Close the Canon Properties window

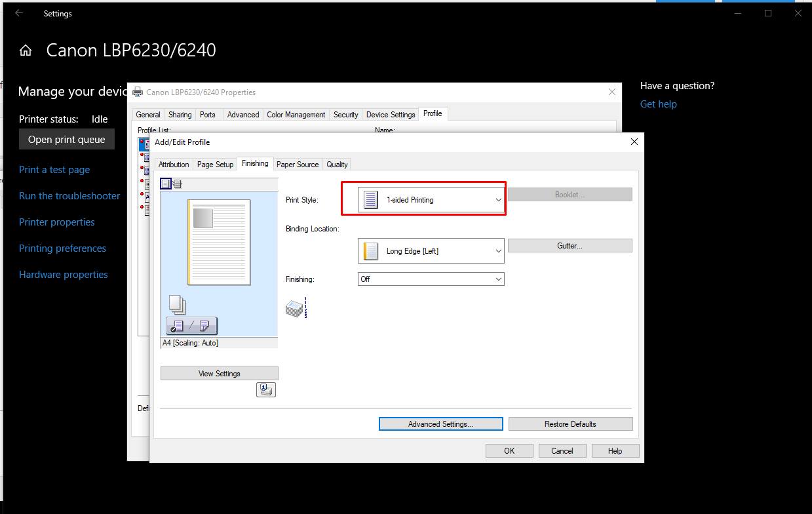click(612, 92)
